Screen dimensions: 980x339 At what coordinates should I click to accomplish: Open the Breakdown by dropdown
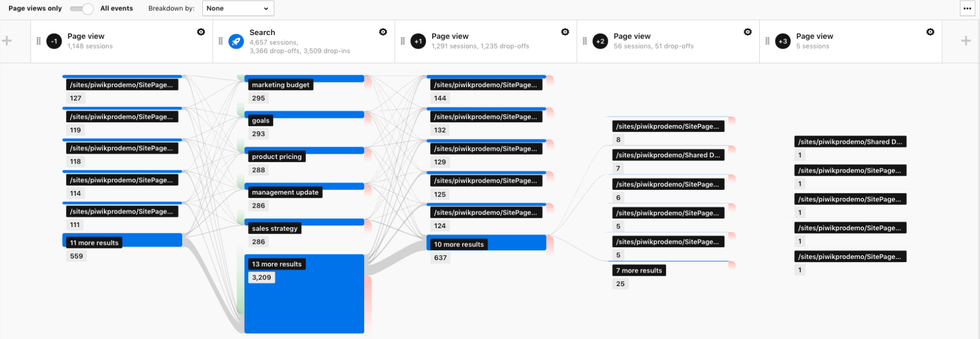point(238,9)
